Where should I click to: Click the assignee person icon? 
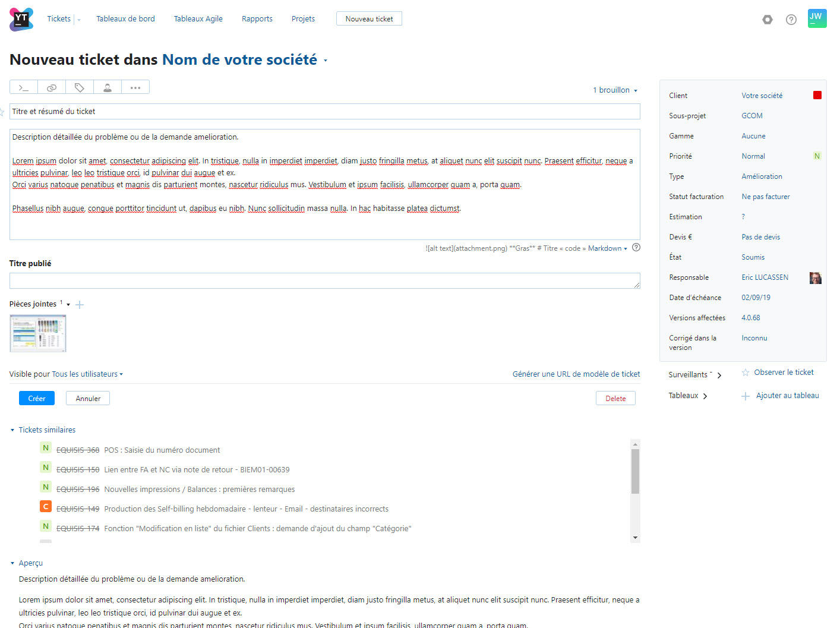(108, 87)
